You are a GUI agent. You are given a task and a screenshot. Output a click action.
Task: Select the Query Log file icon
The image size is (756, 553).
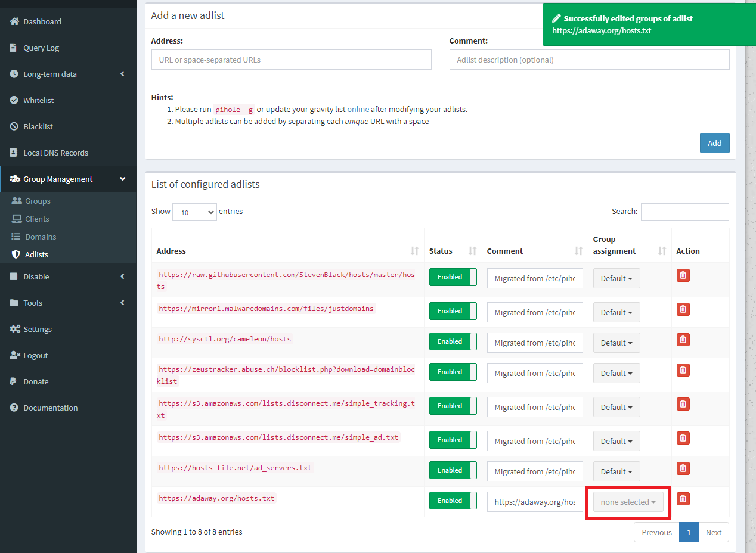(x=14, y=48)
